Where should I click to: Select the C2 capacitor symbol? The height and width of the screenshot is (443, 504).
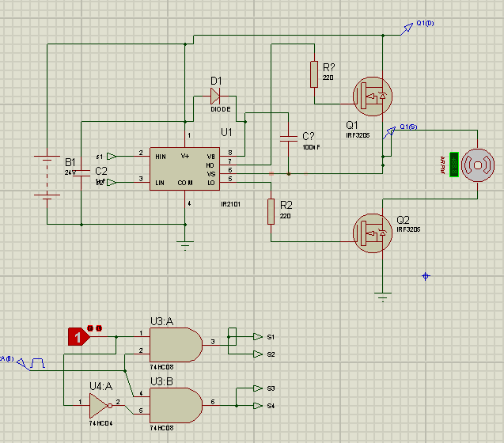(81, 173)
